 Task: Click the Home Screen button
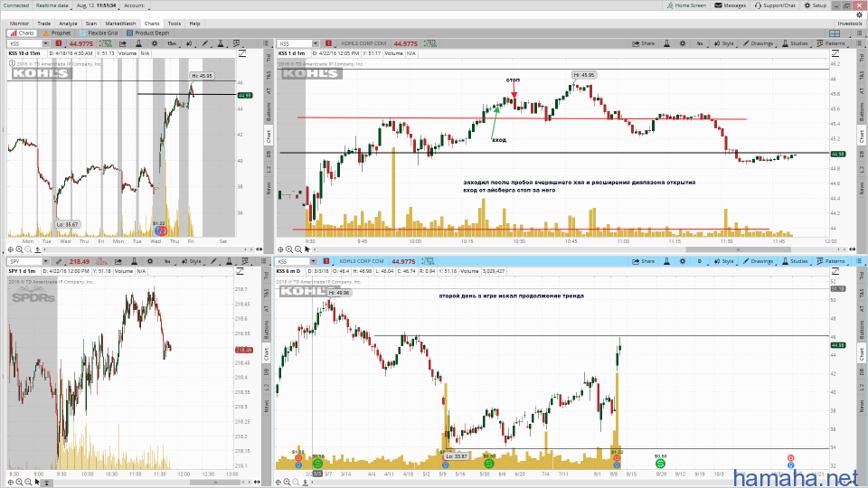pyautogui.click(x=686, y=5)
